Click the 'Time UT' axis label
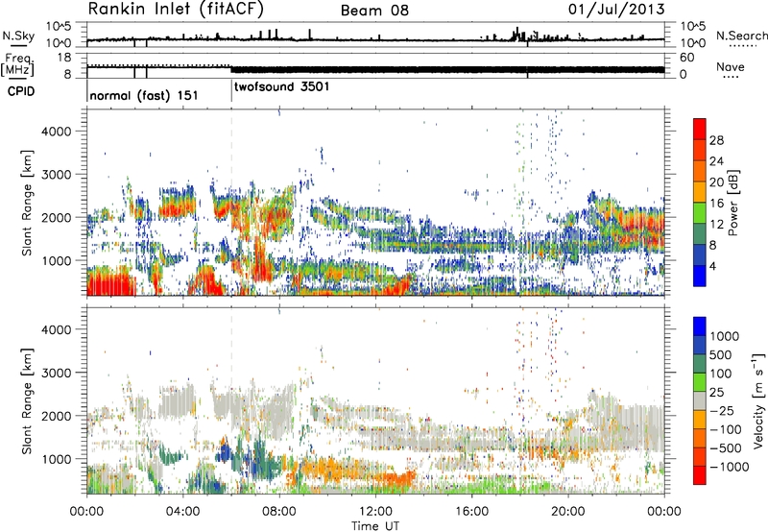 pyautogui.click(x=375, y=526)
